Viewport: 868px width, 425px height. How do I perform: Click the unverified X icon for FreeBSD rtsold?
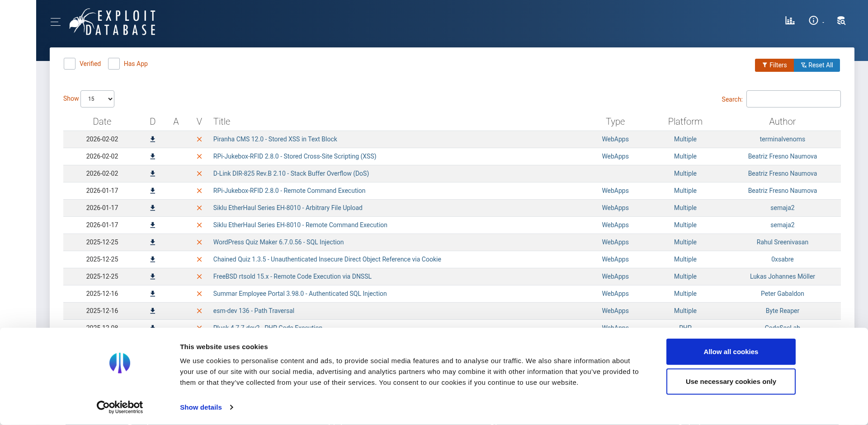point(199,277)
